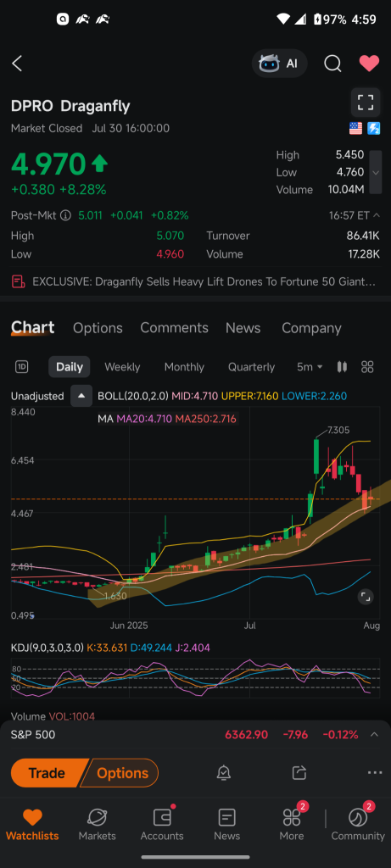Viewport: 391px width, 868px height.
Task: Switch to the News tab
Action: coord(243,328)
